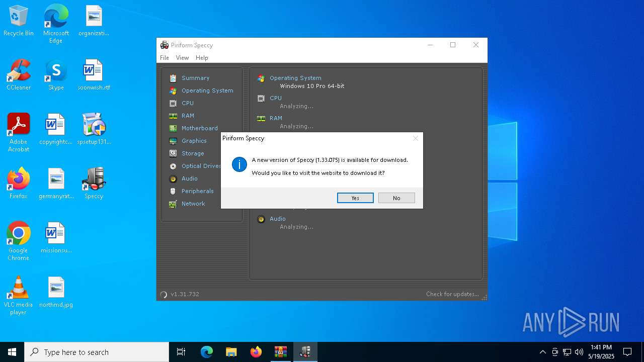This screenshot has height=362, width=644.
Task: Click the Audio heading in the summary panel
Action: coord(278,219)
